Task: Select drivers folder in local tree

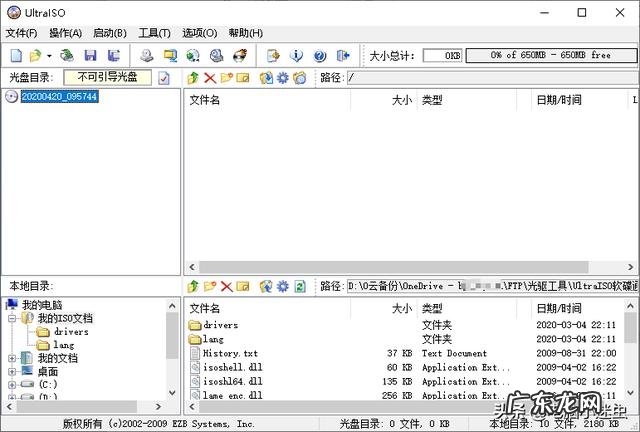Action: [71, 332]
